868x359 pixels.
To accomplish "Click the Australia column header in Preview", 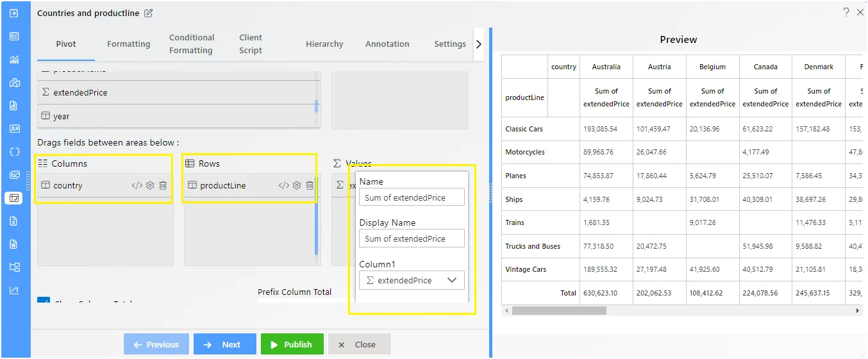I will pos(606,67).
